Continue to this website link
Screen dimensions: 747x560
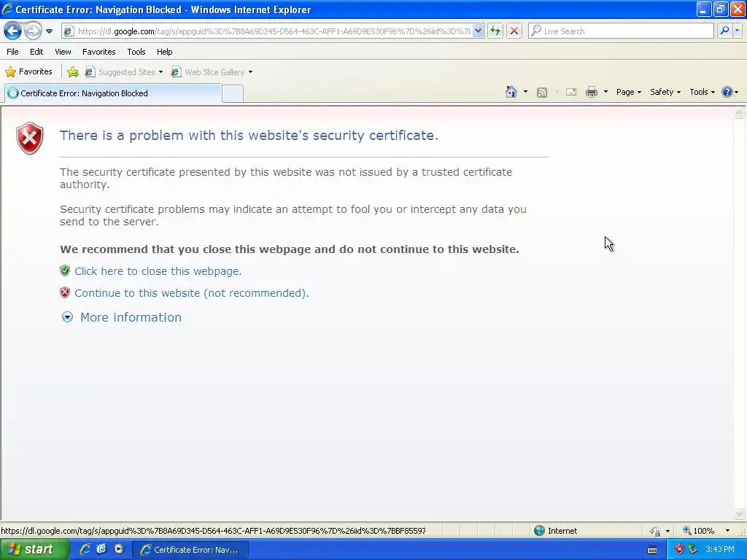pos(192,293)
